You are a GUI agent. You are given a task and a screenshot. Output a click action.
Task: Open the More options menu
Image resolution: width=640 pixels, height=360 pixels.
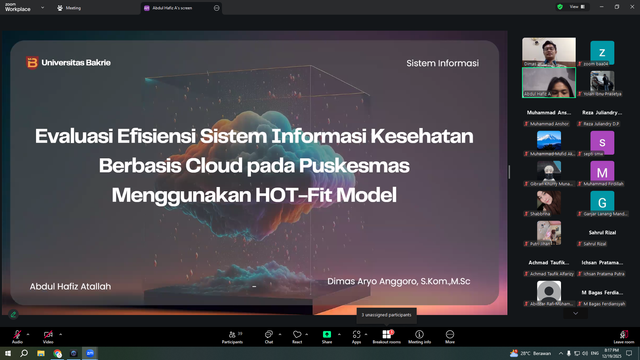tap(450, 337)
